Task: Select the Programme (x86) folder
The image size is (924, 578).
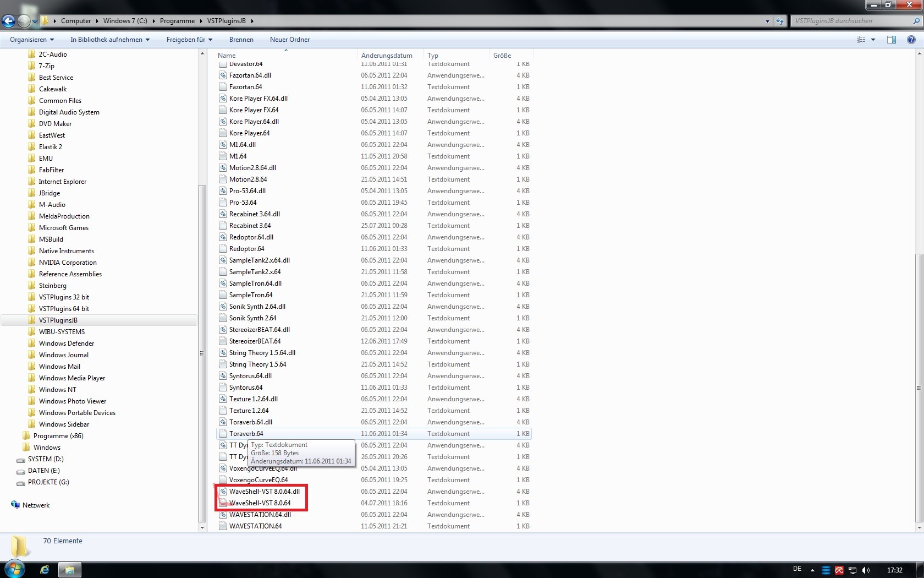Action: [x=58, y=436]
